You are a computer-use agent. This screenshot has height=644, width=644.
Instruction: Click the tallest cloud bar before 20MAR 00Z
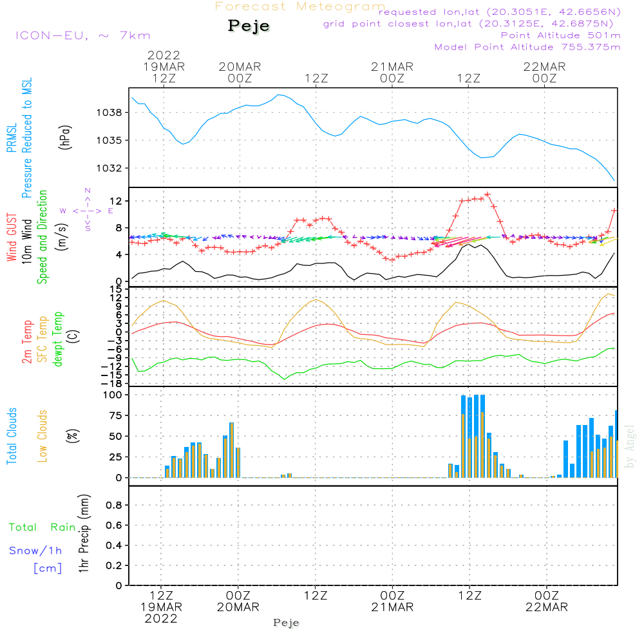232,450
